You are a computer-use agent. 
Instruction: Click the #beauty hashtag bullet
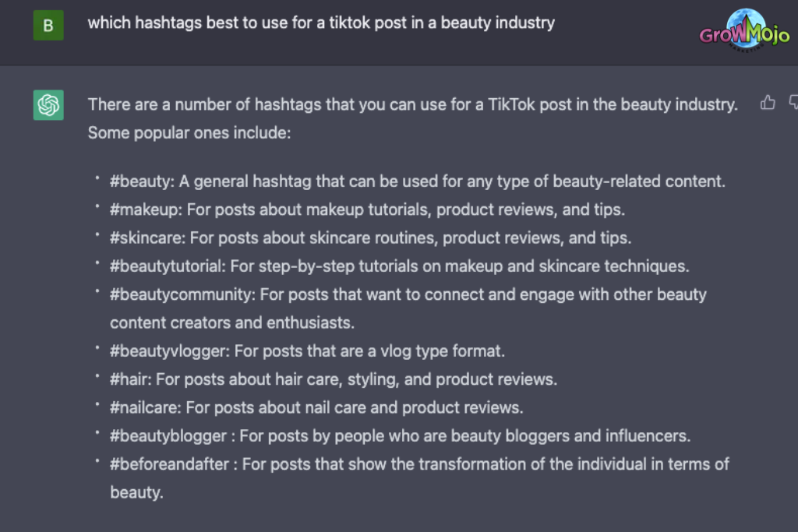[418, 181]
